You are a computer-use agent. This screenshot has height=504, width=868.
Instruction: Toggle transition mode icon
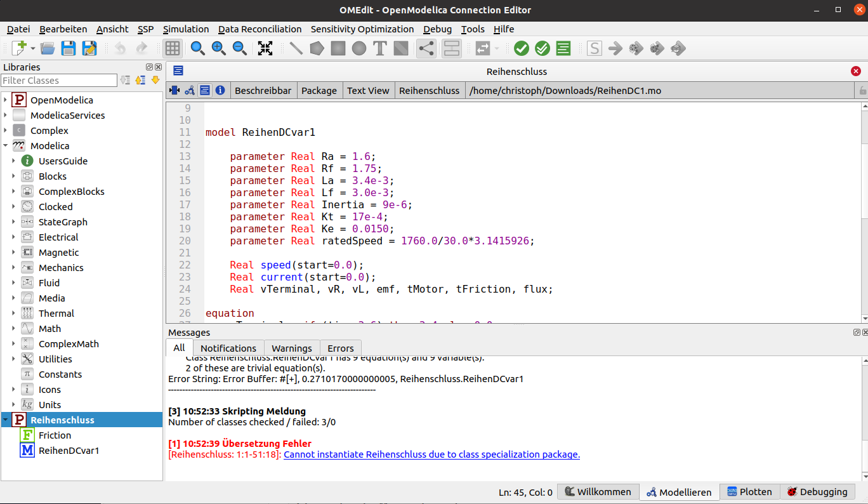click(451, 48)
